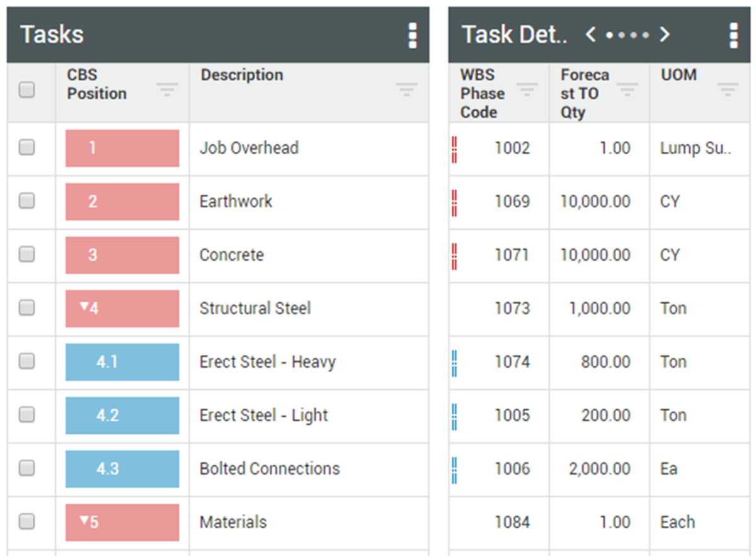Open the Tasks panel kebab menu
The image size is (756, 556).
(x=412, y=35)
